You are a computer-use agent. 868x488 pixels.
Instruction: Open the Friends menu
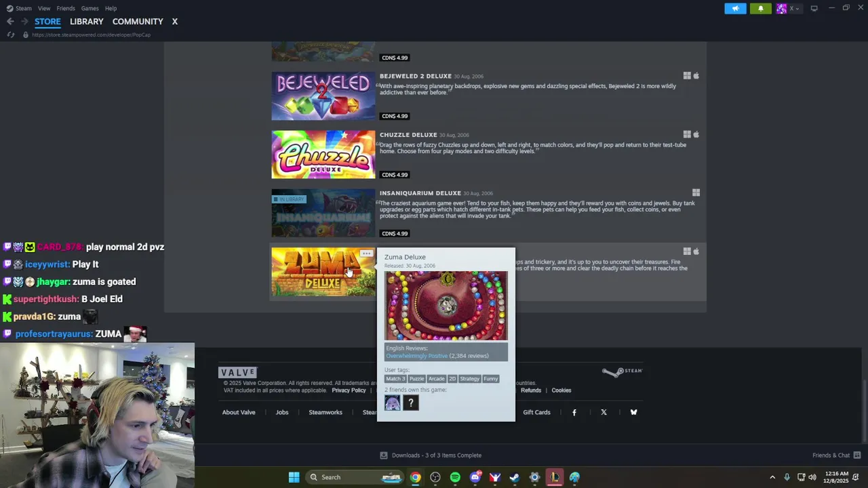coord(66,8)
